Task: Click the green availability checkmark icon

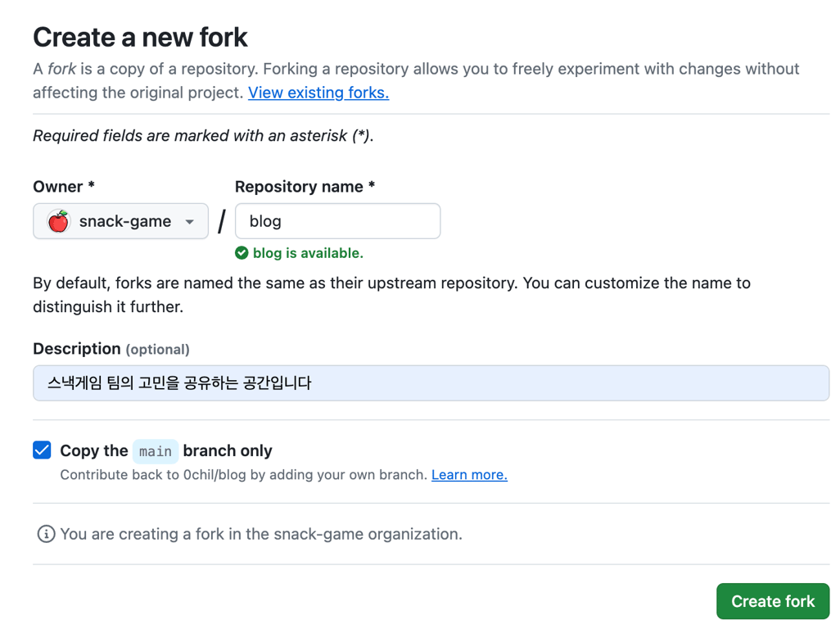Action: pyautogui.click(x=242, y=253)
